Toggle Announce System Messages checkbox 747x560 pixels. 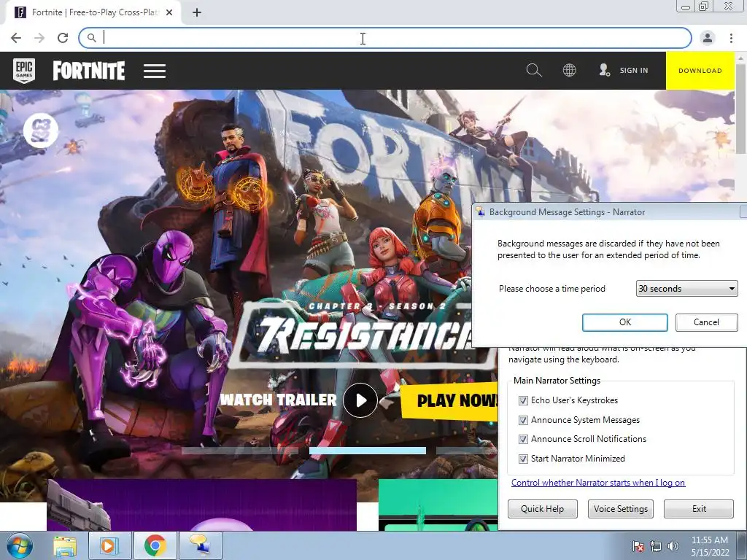[523, 420]
